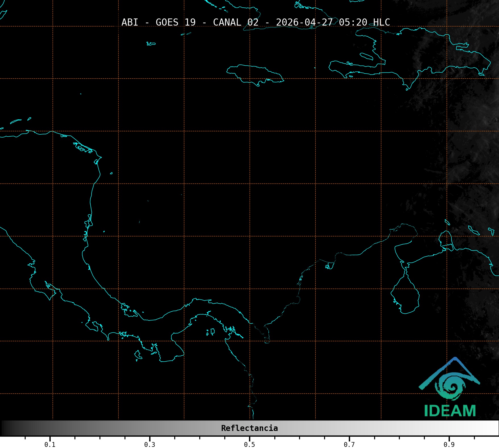The width and height of the screenshot is (499, 448).
Task: Click the "05:20 HLC" time stamp
Action: 364,22
